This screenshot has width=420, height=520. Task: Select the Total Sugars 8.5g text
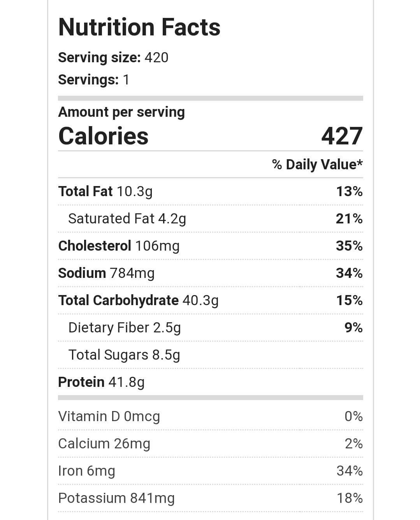pos(124,355)
